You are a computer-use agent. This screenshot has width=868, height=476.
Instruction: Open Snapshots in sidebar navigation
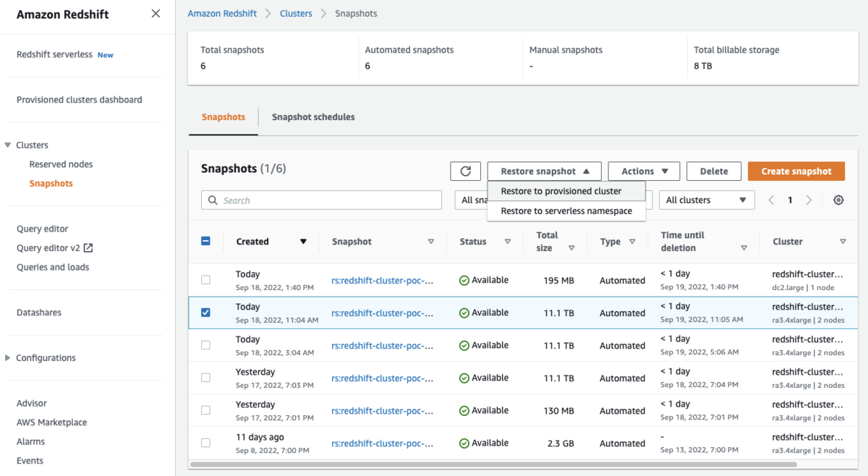[x=51, y=184]
